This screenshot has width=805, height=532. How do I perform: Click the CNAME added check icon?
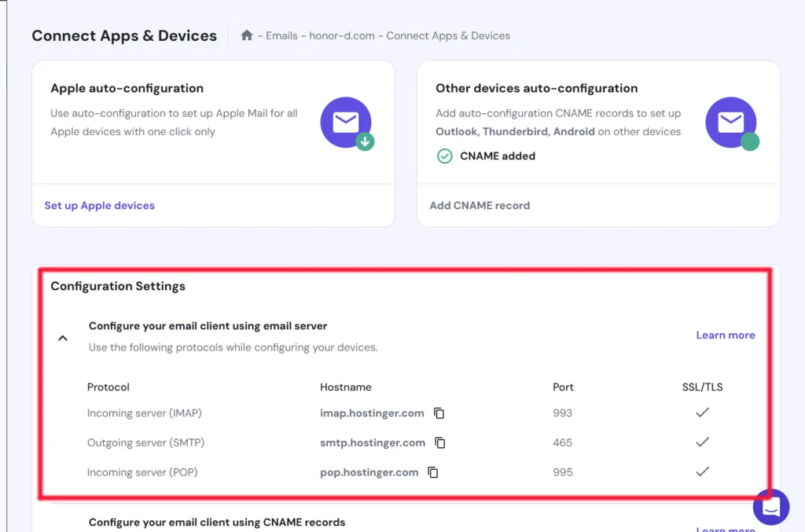445,156
